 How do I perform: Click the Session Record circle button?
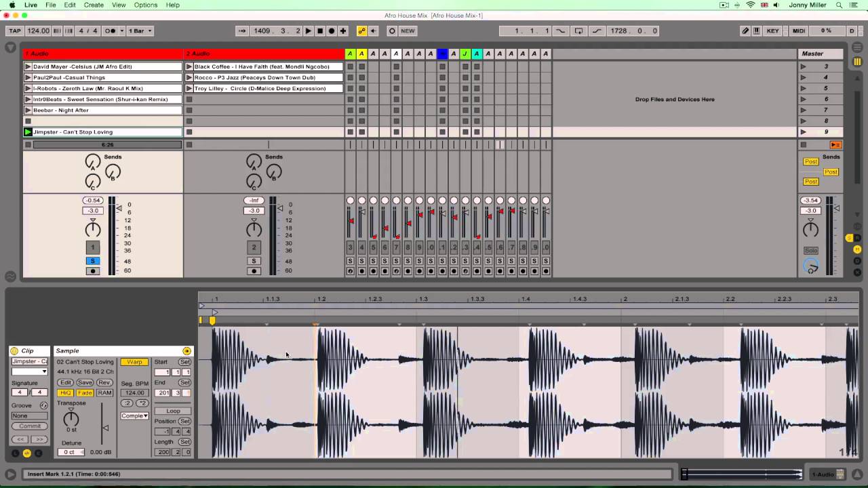pos(392,30)
